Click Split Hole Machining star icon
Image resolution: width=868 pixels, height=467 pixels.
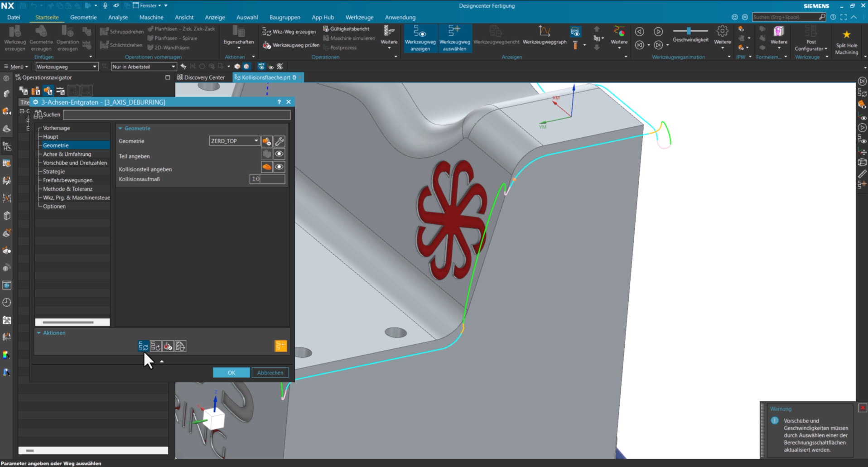pos(846,34)
